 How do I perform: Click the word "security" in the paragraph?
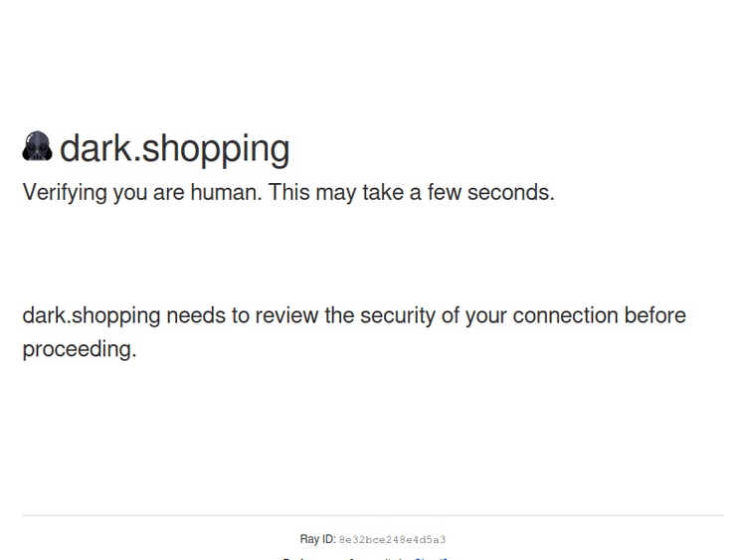[x=397, y=316]
